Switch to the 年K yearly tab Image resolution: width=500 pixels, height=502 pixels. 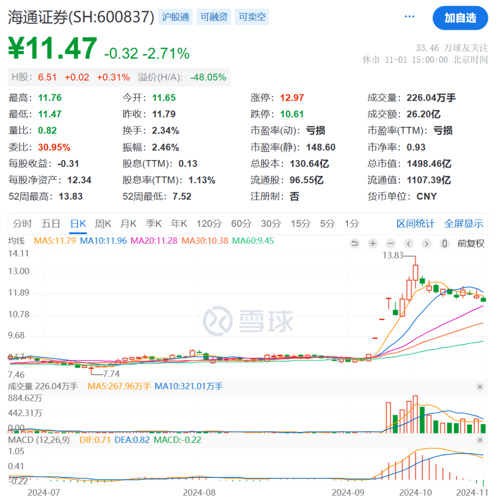(x=179, y=224)
